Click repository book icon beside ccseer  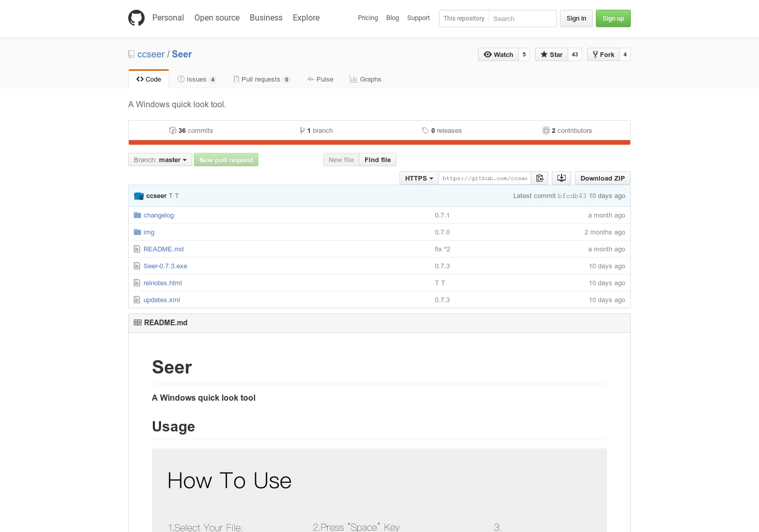(131, 54)
